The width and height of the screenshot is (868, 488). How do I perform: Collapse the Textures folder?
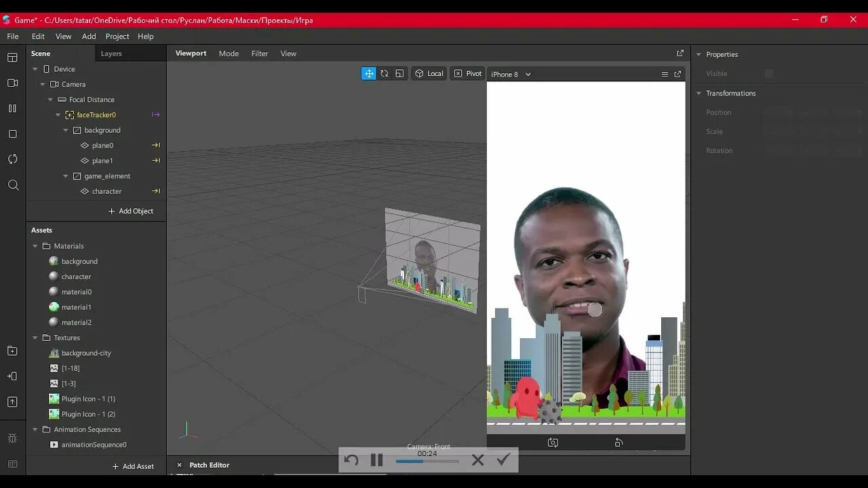(x=35, y=338)
